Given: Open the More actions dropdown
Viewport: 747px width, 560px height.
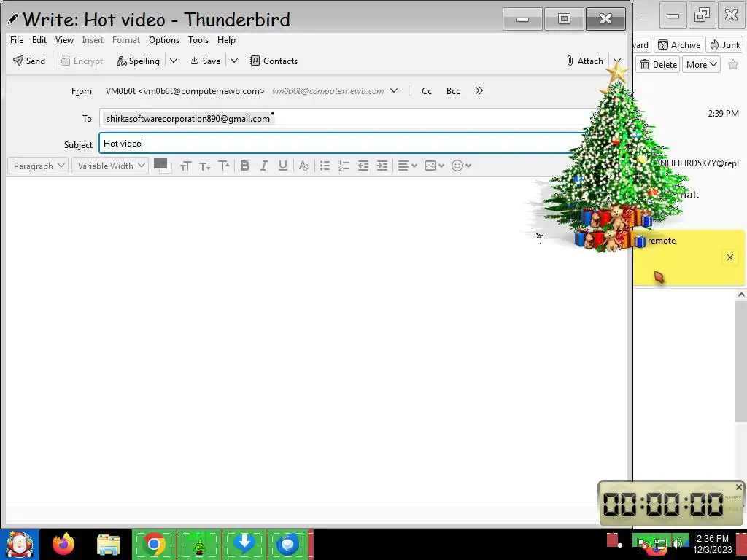Looking at the screenshot, I should 701,64.
